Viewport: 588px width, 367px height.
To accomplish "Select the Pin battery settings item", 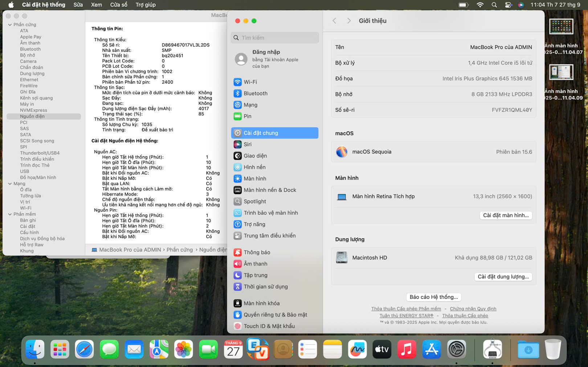I will click(247, 116).
